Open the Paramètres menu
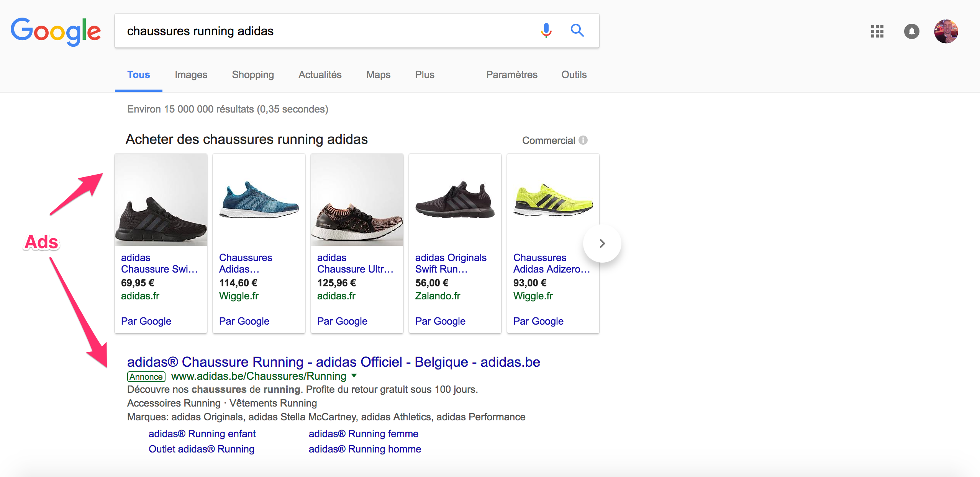 511,75
